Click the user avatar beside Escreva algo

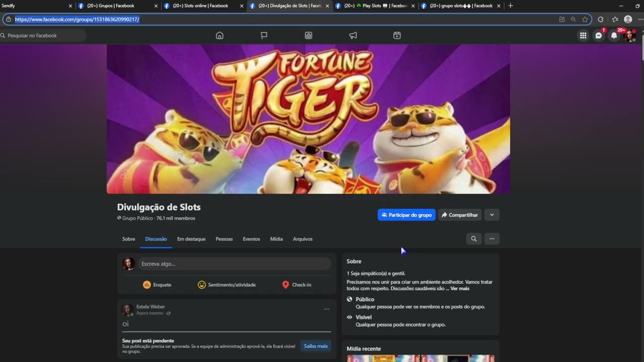(129, 264)
